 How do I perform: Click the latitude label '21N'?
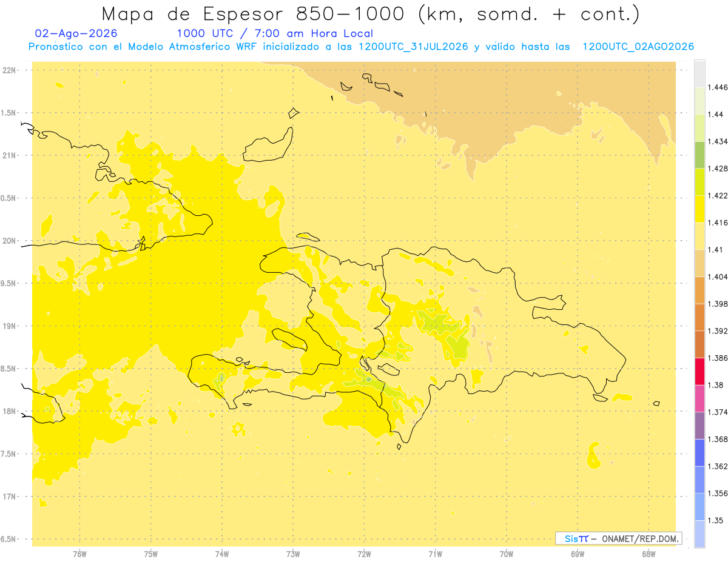(9, 156)
